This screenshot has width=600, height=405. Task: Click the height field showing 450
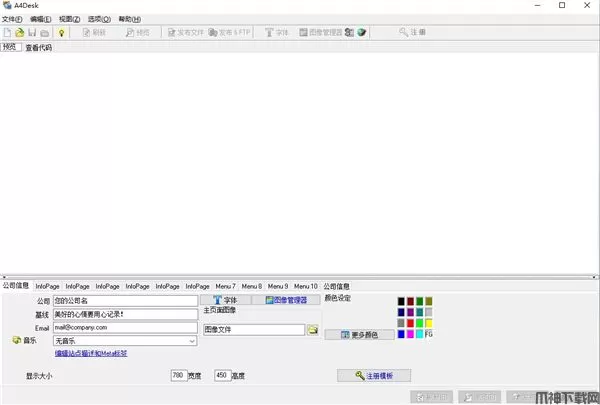(223, 375)
